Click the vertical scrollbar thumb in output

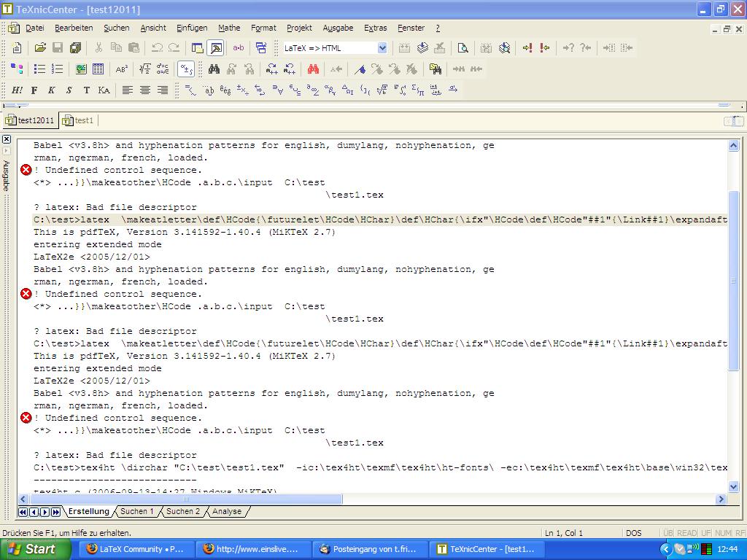(x=733, y=281)
